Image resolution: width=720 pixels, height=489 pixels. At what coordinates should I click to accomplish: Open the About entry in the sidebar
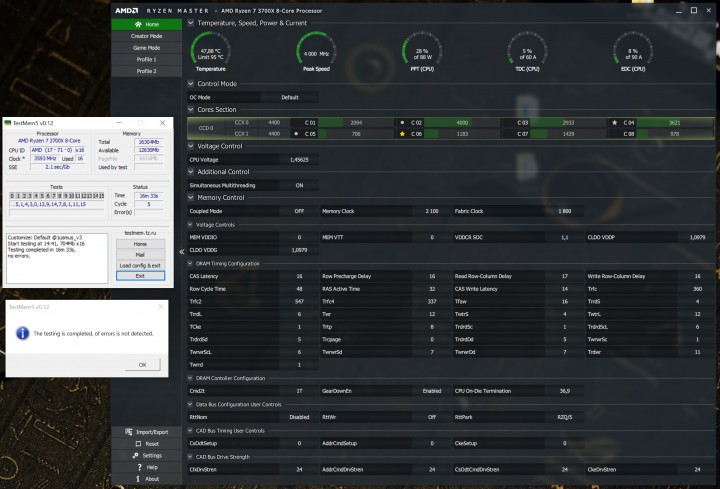(146, 479)
